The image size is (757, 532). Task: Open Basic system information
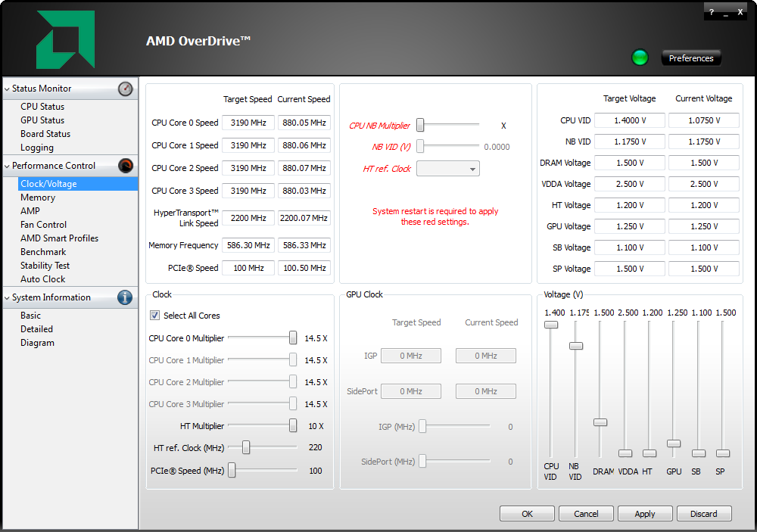[30, 316]
